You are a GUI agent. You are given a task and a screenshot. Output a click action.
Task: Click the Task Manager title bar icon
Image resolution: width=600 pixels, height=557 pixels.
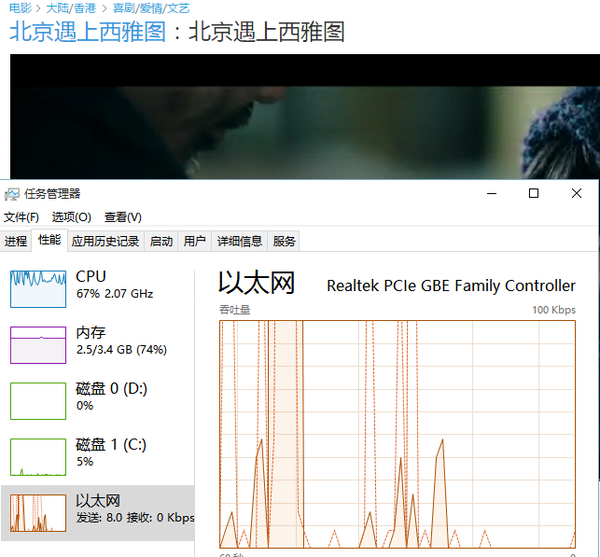(12, 193)
